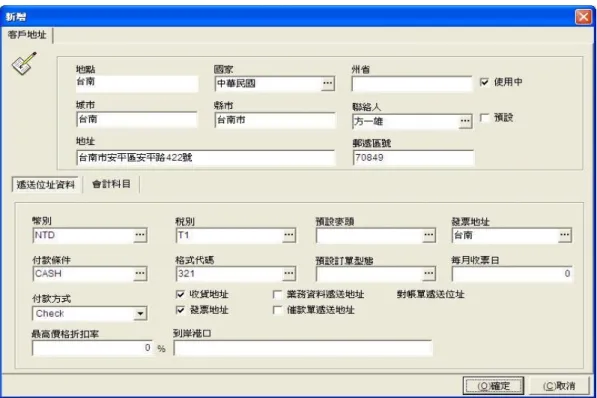Click the 國家 field showing 中華民國
The width and height of the screenshot is (597, 398).
point(268,83)
